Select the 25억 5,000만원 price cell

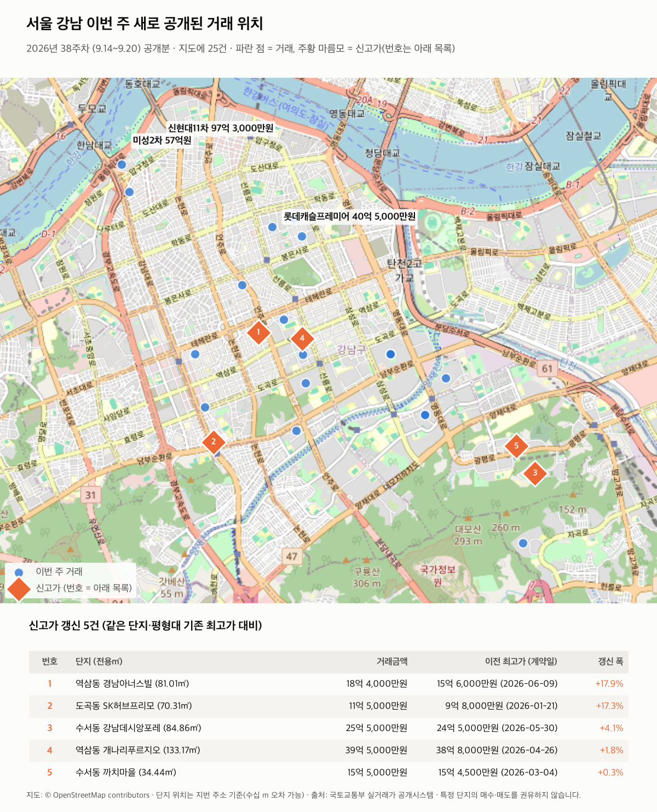pyautogui.click(x=377, y=728)
